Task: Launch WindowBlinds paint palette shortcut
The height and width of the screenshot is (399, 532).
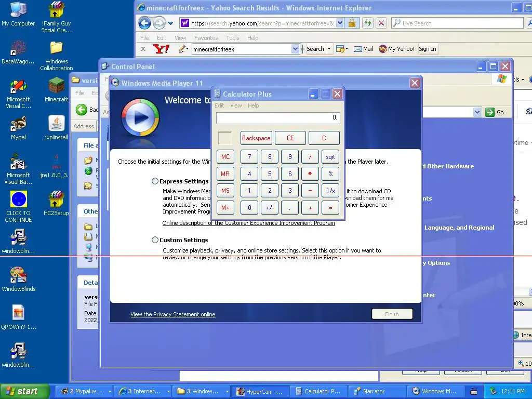Action: click(18, 279)
